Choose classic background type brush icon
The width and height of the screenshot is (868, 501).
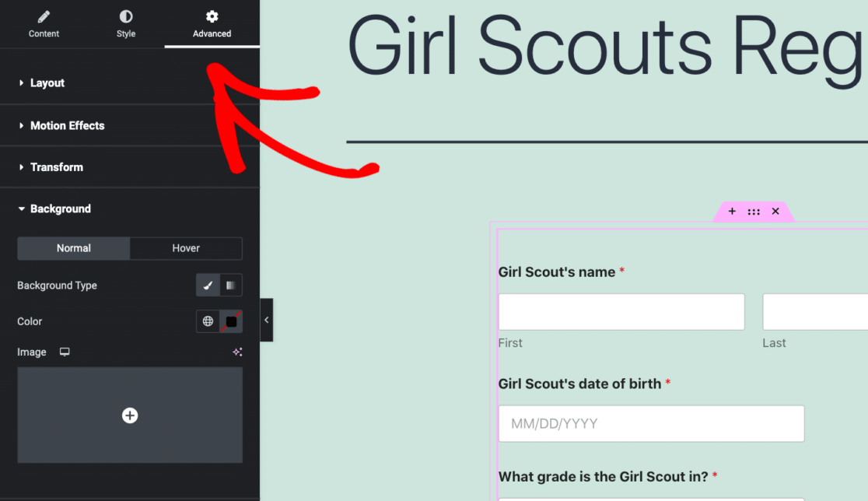(x=208, y=285)
